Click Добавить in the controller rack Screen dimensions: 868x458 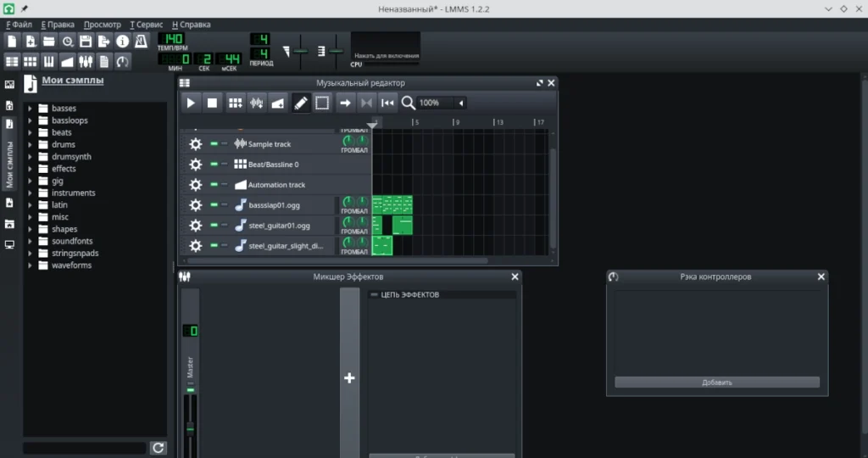tap(717, 383)
